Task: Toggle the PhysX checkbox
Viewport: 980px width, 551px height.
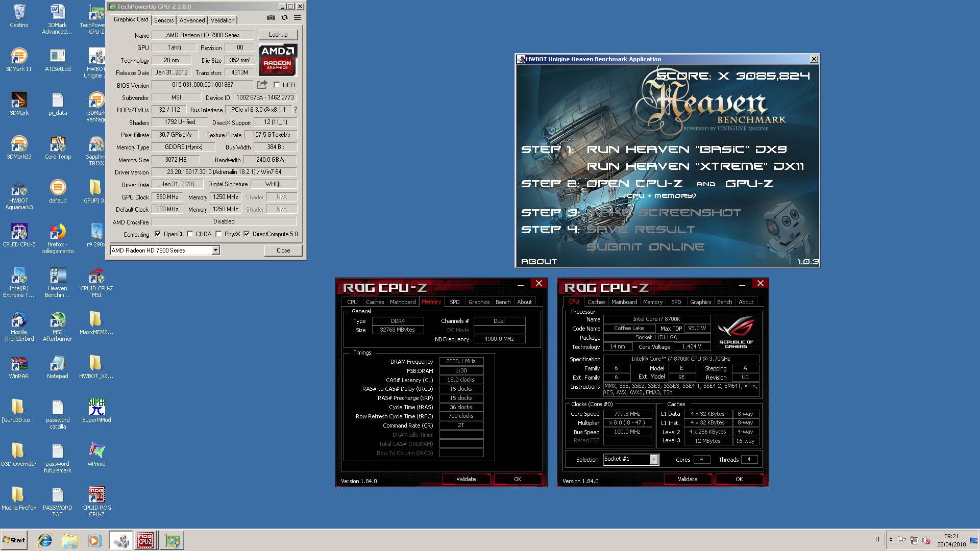Action: coord(218,234)
